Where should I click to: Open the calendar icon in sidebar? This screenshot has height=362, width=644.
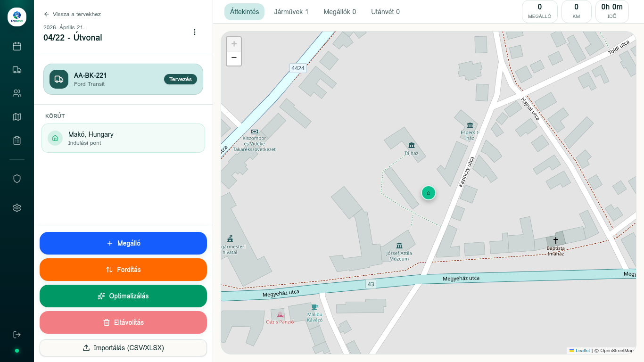[17, 46]
